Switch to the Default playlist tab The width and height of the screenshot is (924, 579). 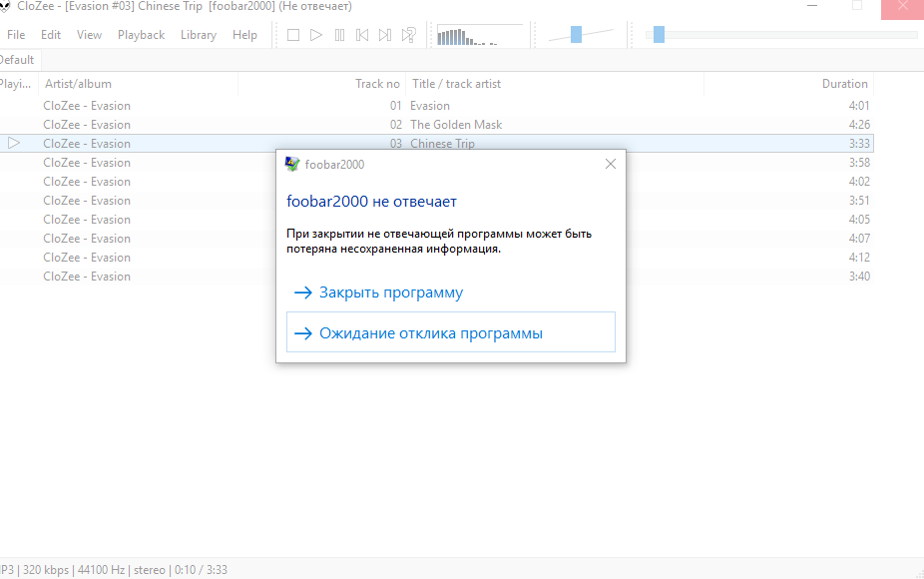click(x=16, y=60)
